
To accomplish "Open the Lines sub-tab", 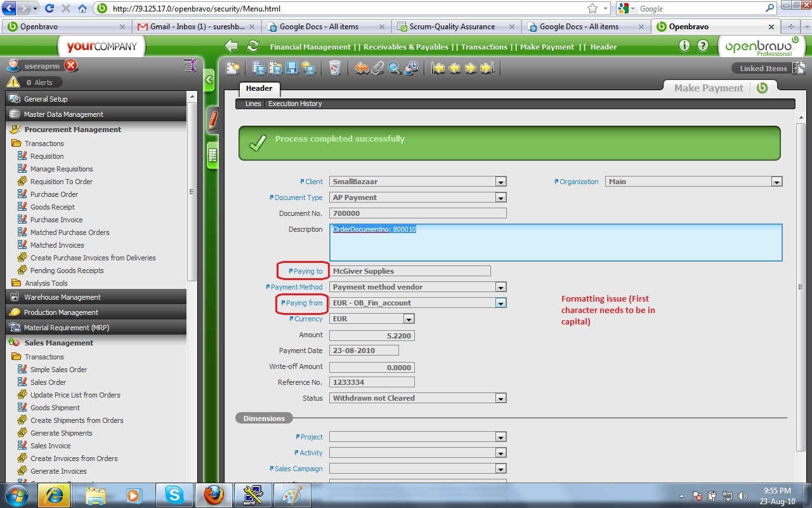I will click(x=253, y=104).
